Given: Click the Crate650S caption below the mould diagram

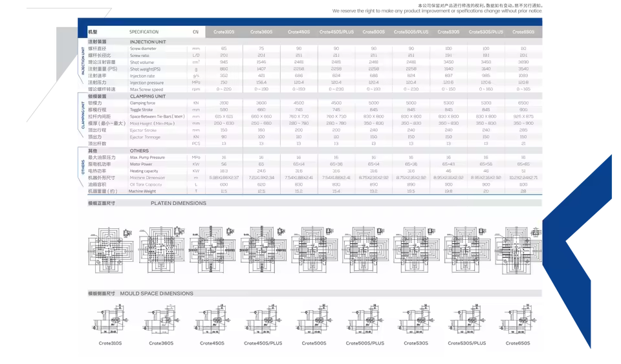Looking at the screenshot, I should [x=517, y=343].
